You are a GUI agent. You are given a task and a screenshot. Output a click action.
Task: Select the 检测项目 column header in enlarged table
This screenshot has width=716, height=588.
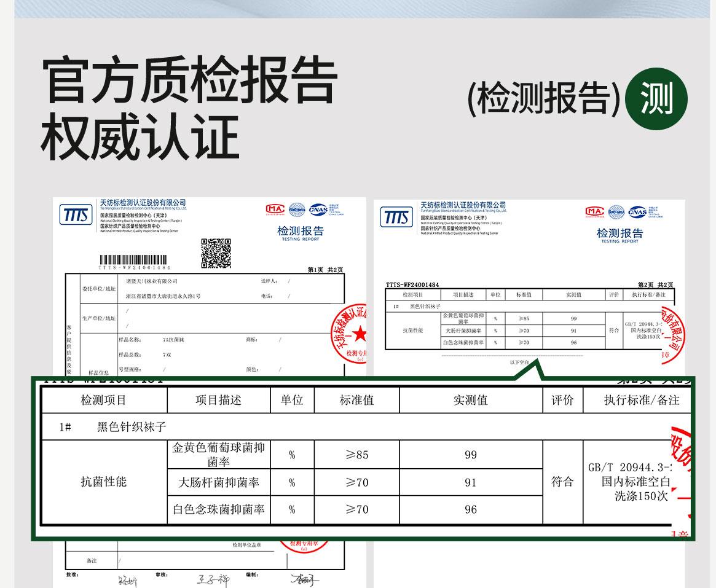[104, 401]
